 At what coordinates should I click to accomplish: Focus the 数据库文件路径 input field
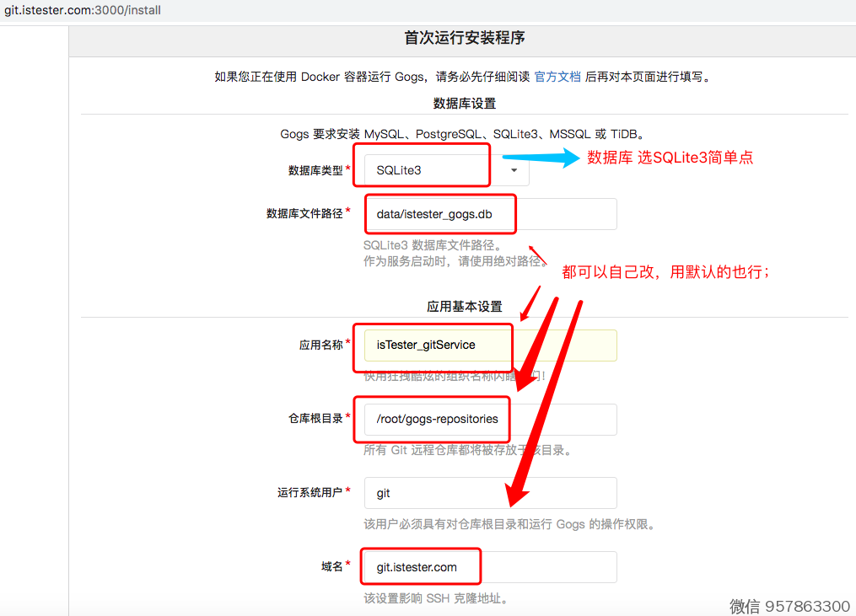[x=489, y=214]
